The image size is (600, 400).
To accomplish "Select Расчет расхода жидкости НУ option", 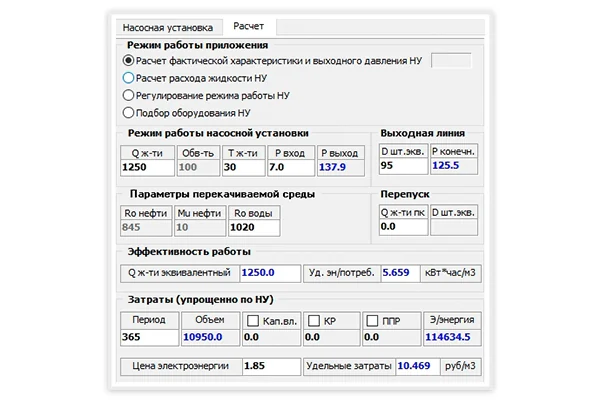I will click(x=128, y=78).
